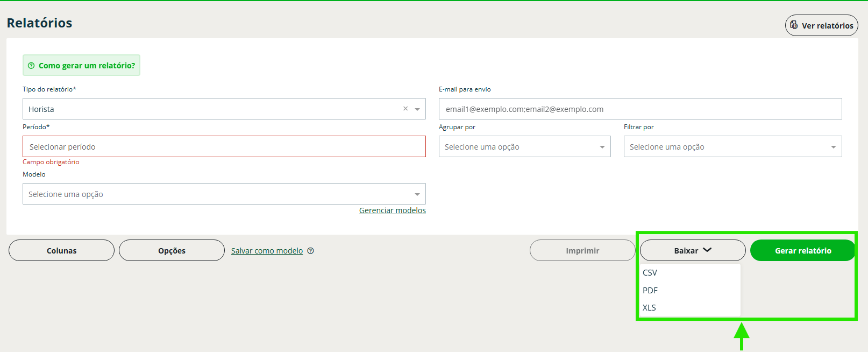The image size is (868, 352).
Task: Click the Salvar como modelo link
Action: tap(267, 251)
